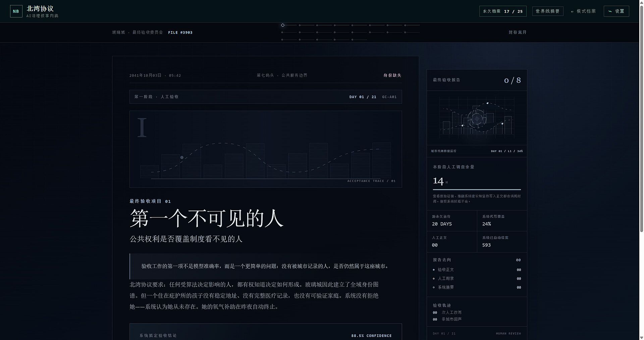Click 系统拟定验收结论 section header
The width and height of the screenshot is (644, 340).
[x=158, y=335]
